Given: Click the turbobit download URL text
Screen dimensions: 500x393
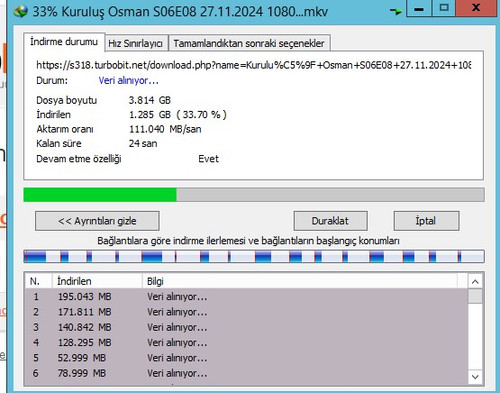Looking at the screenshot, I should tap(253, 65).
